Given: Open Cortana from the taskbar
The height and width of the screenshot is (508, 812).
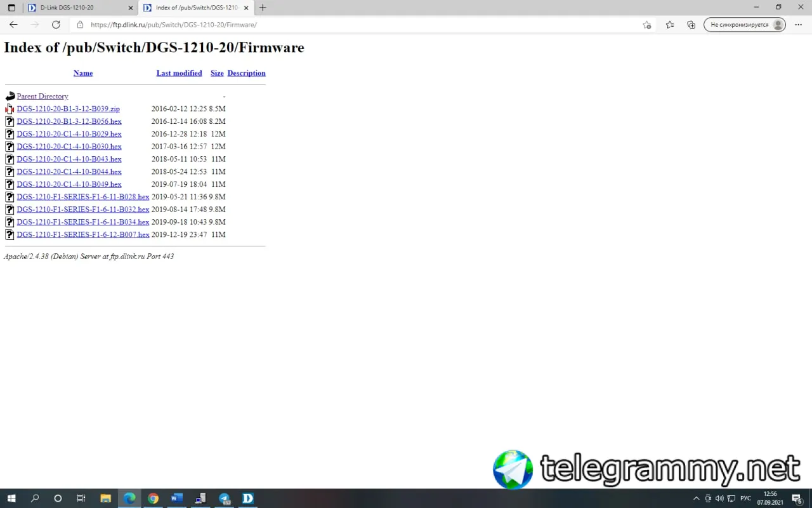Looking at the screenshot, I should point(58,498).
